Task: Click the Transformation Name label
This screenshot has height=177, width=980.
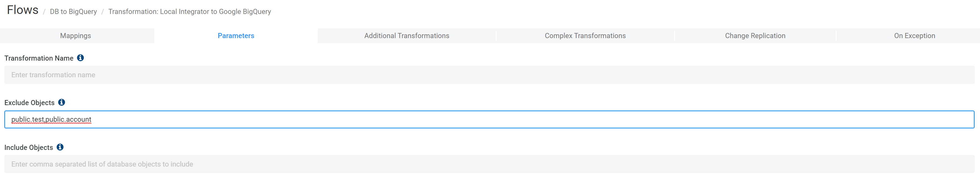Action: coord(39,58)
